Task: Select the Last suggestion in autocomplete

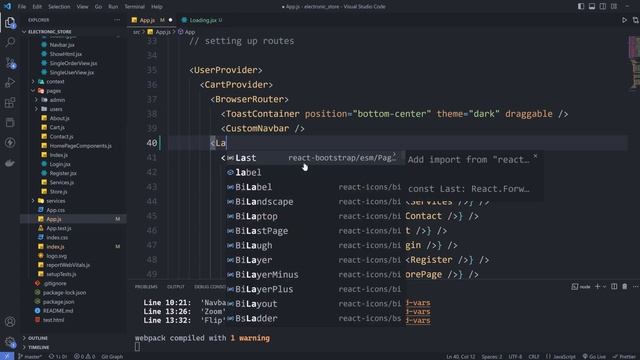Action: [x=315, y=158]
